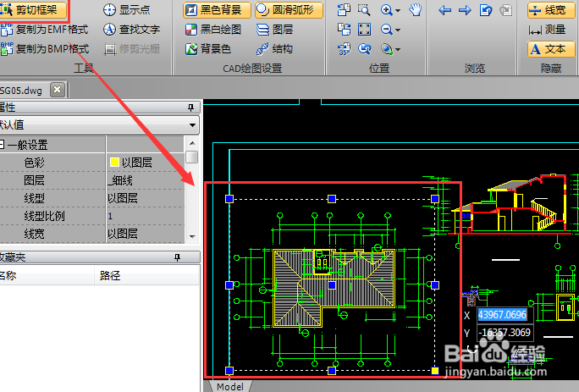
Task: Collapse the 一般设置 property group
Action: 3,145
